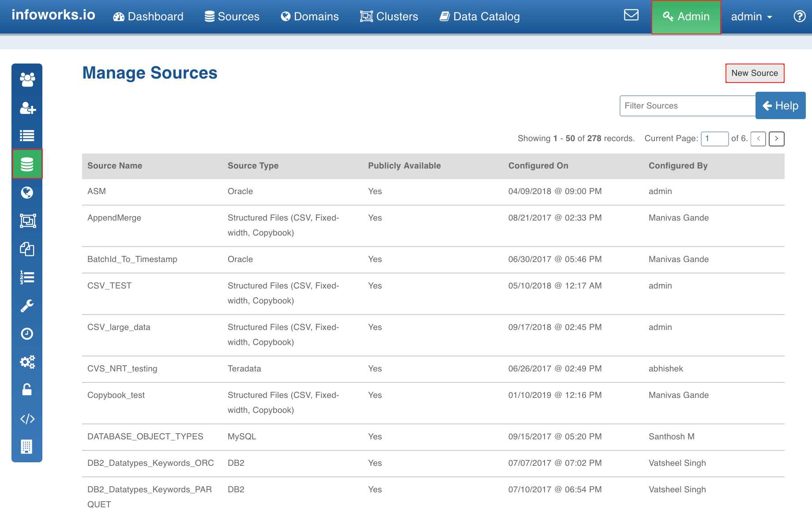This screenshot has height=517, width=812.
Task: Sort by Configured By column header
Action: pos(678,166)
